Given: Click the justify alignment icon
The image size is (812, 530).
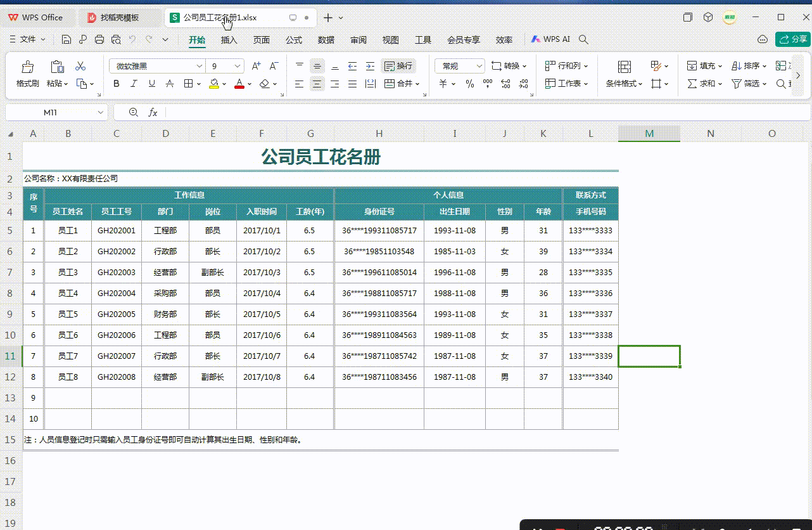Looking at the screenshot, I should 353,84.
